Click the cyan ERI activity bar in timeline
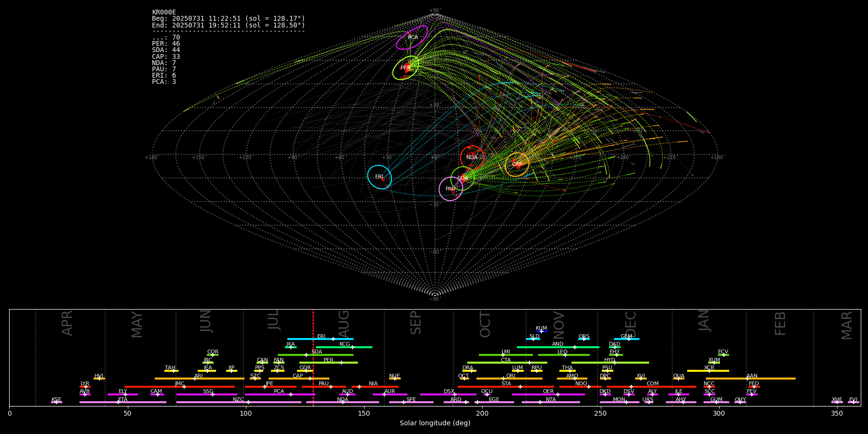The width and height of the screenshot is (868, 434). (x=320, y=339)
